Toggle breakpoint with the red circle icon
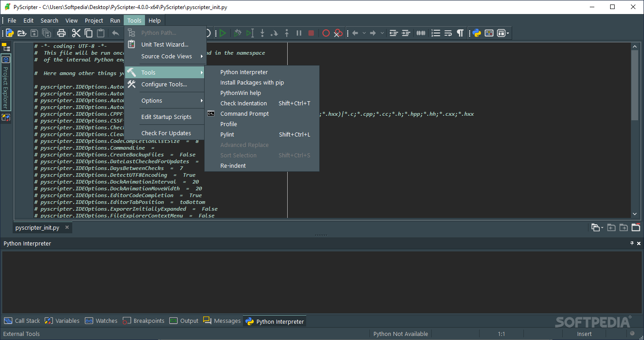This screenshot has width=644, height=340. (x=326, y=33)
